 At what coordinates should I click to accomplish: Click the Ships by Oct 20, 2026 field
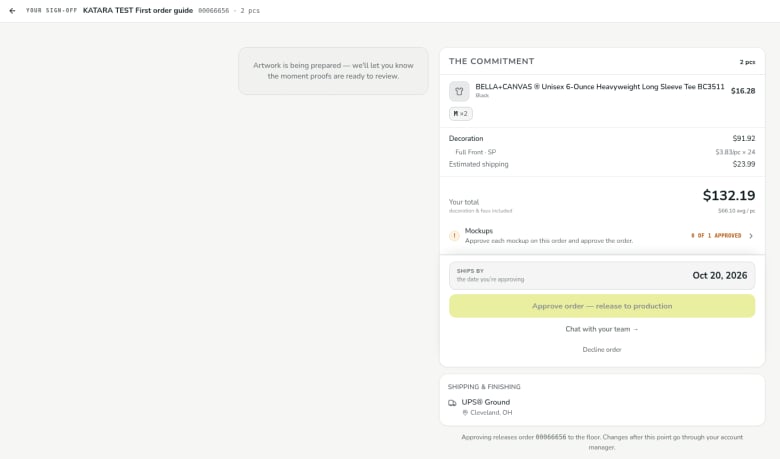pos(602,275)
